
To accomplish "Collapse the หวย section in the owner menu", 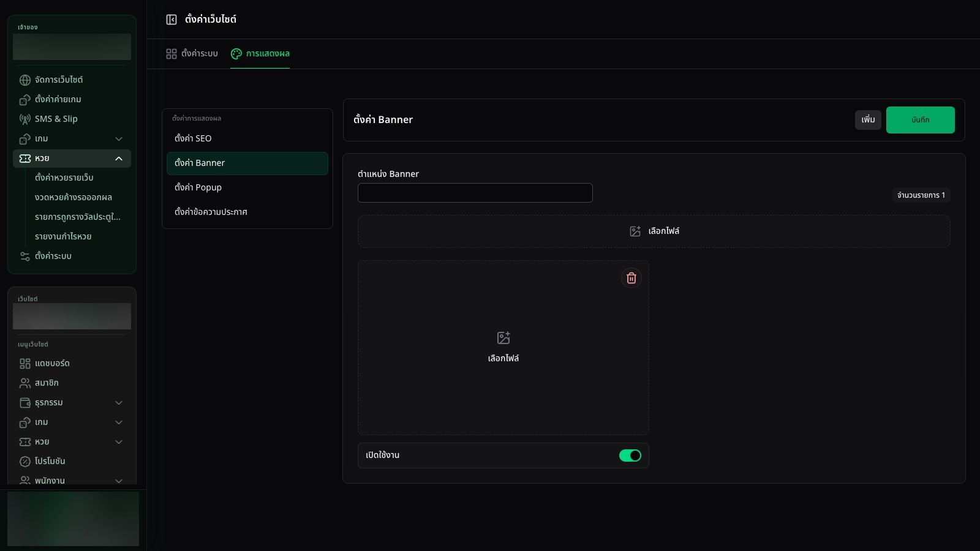I will (x=119, y=159).
